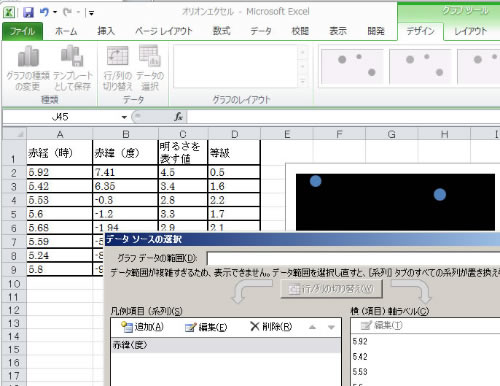The image size is (500, 386).
Task: Open the 校閲 ribbon tab
Action: pyautogui.click(x=300, y=31)
